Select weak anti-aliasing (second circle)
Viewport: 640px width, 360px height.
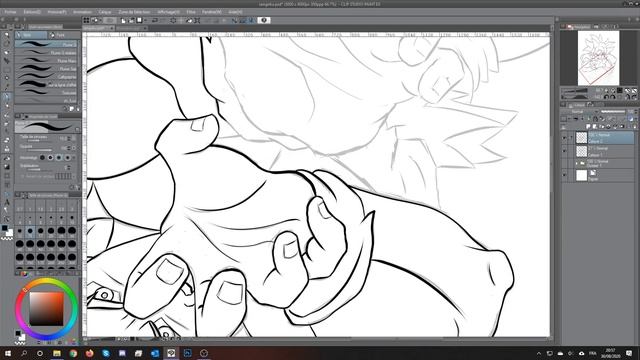click(50, 158)
